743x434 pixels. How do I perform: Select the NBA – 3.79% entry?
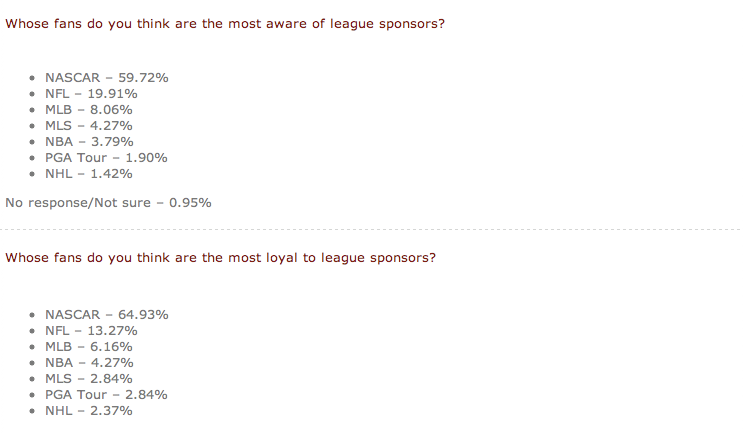click(89, 142)
